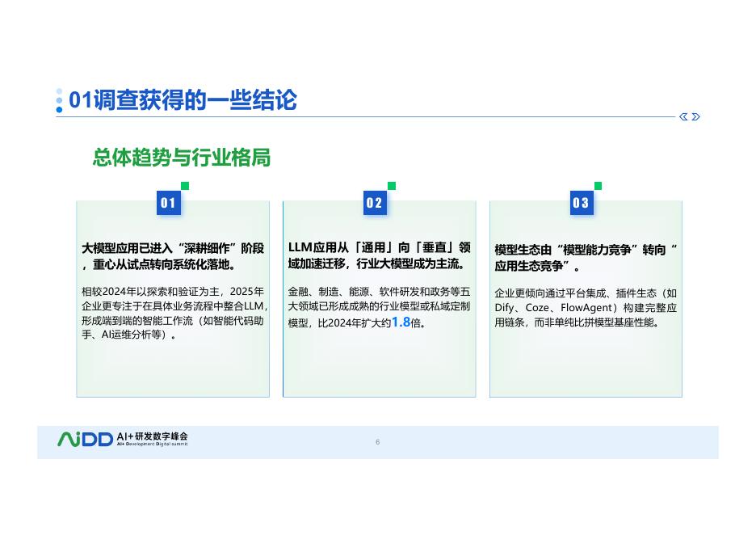Select the first card about 大模型应用
Viewport: 756px width, 535px height.
point(172,299)
